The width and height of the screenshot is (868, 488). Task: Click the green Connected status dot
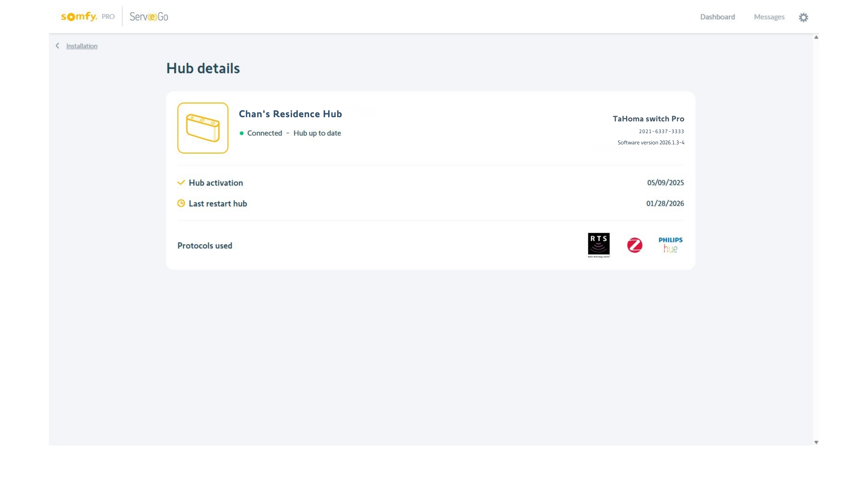242,133
